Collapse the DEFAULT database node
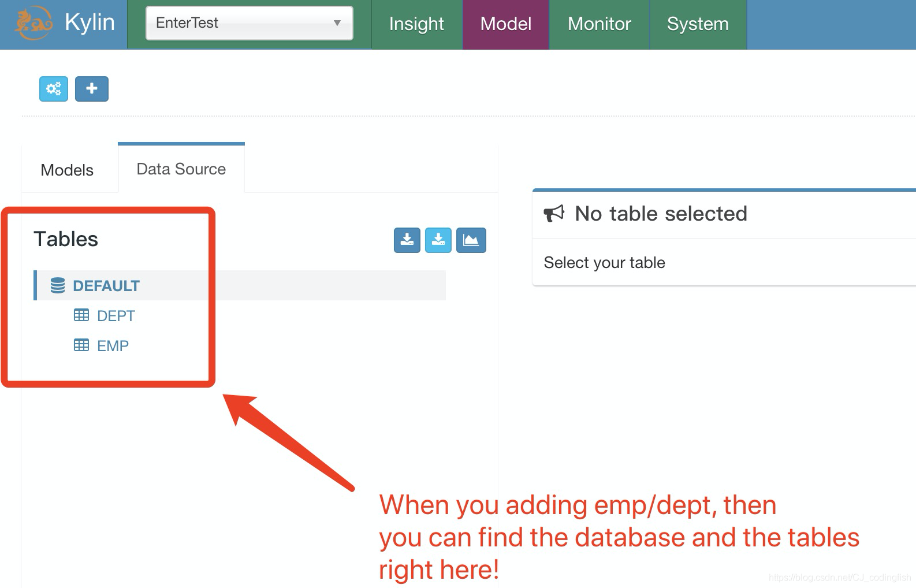The width and height of the screenshot is (916, 588). 106,286
